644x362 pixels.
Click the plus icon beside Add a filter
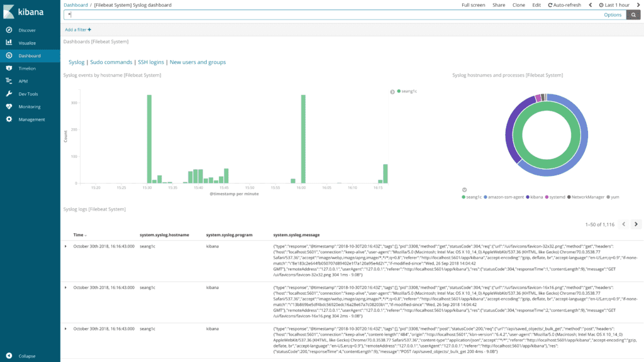89,30
